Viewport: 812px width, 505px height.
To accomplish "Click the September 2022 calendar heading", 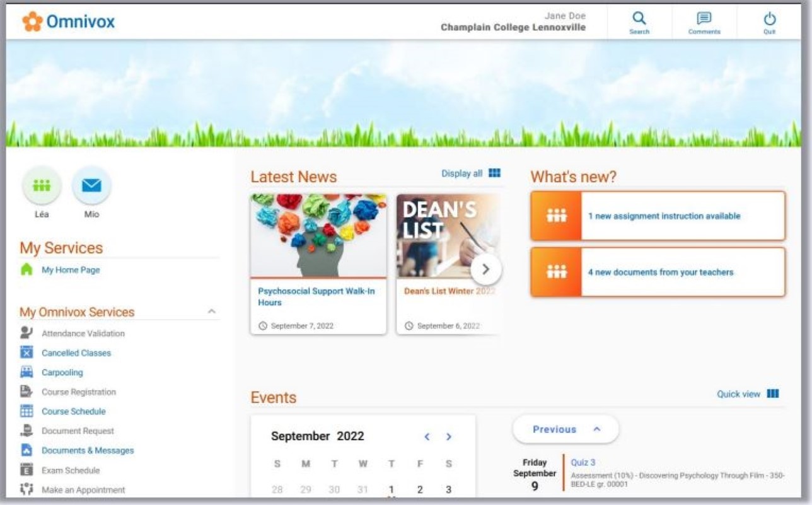I will pos(318,436).
